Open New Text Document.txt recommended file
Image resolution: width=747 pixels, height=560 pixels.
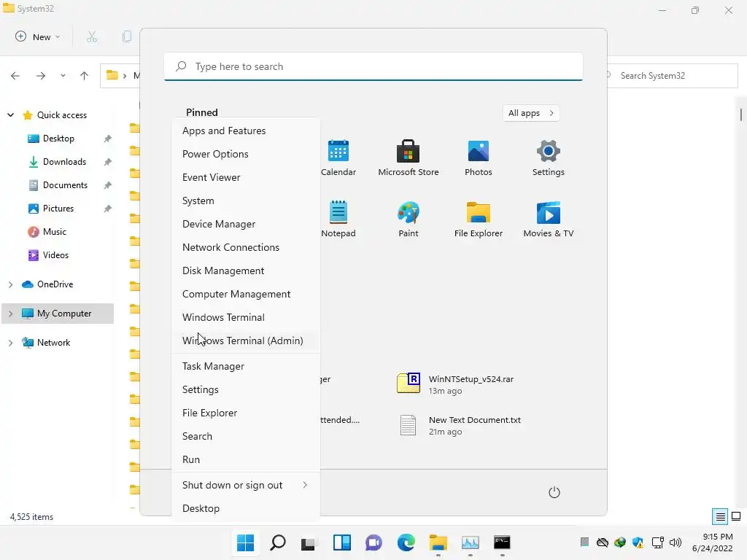[460, 425]
